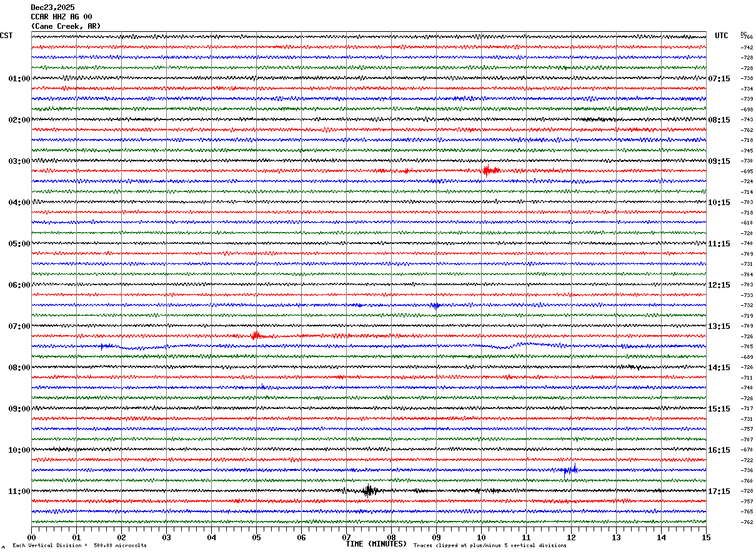Viewport: 756px width, 554px height.
Task: Select the 09:00 CST row label
Action: tap(19, 409)
